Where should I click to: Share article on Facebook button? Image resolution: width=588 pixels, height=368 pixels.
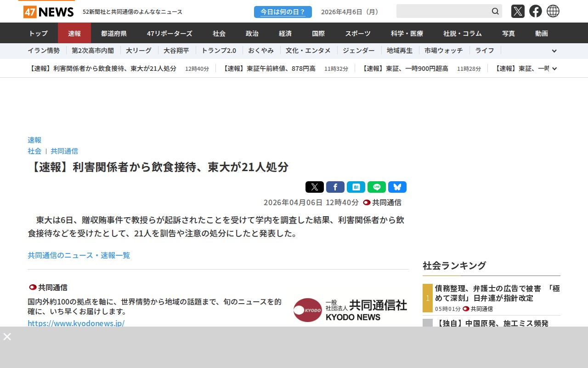(335, 187)
